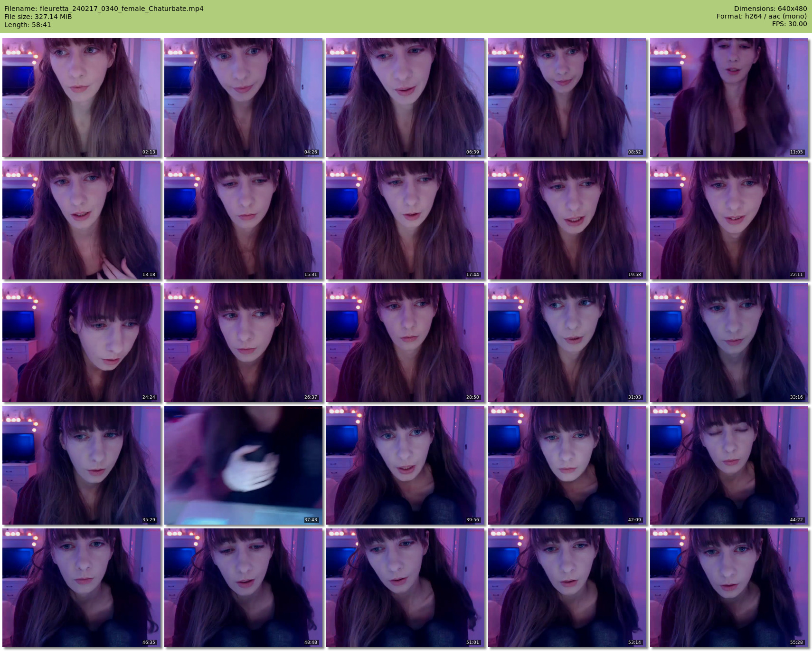Click the thumbnail marked 39:56
Viewport: 812px width, 651px height.
(x=406, y=465)
